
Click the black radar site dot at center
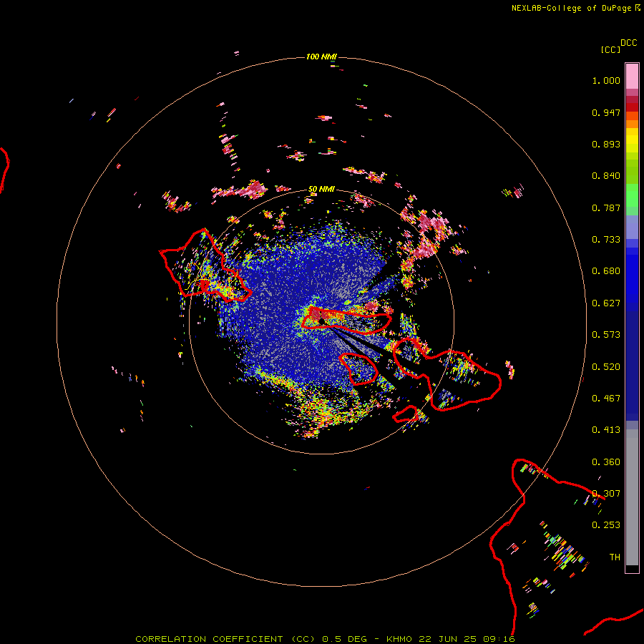click(321, 321)
